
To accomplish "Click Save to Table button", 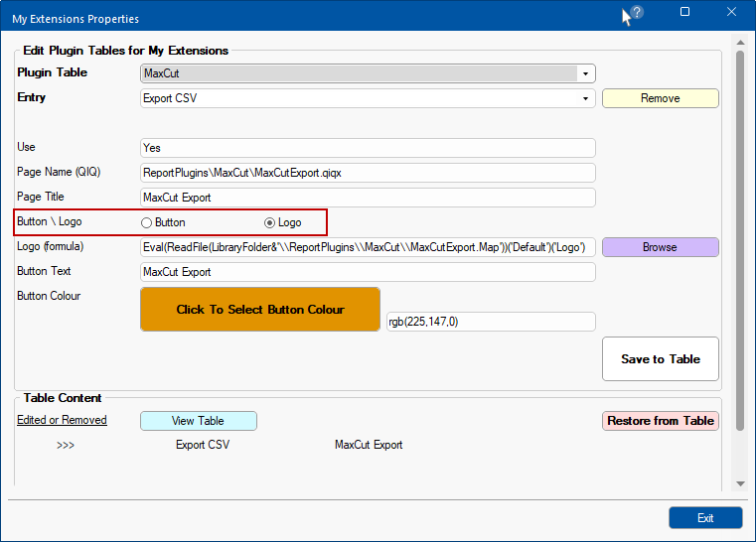I will click(x=661, y=359).
